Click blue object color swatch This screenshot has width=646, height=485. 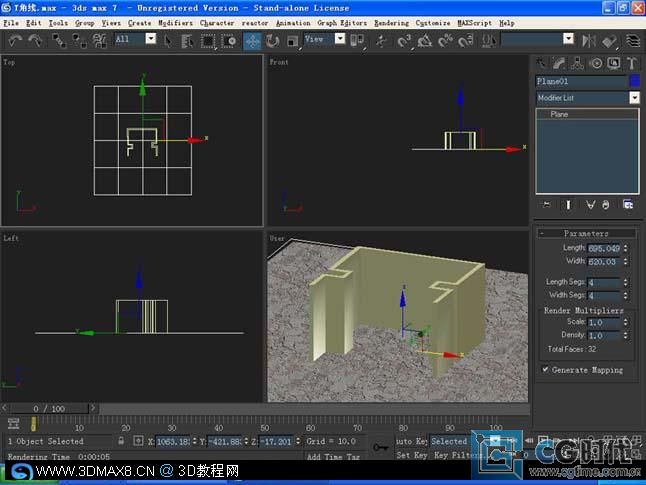(x=635, y=81)
